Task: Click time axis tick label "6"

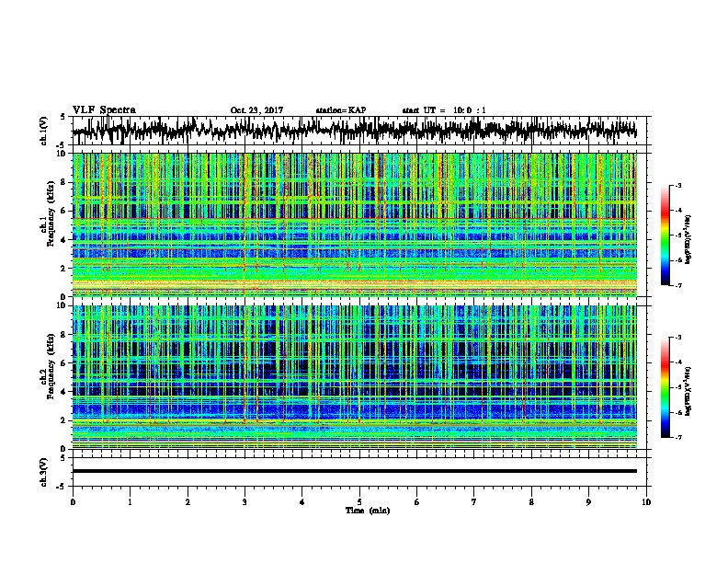Action: pos(417,502)
